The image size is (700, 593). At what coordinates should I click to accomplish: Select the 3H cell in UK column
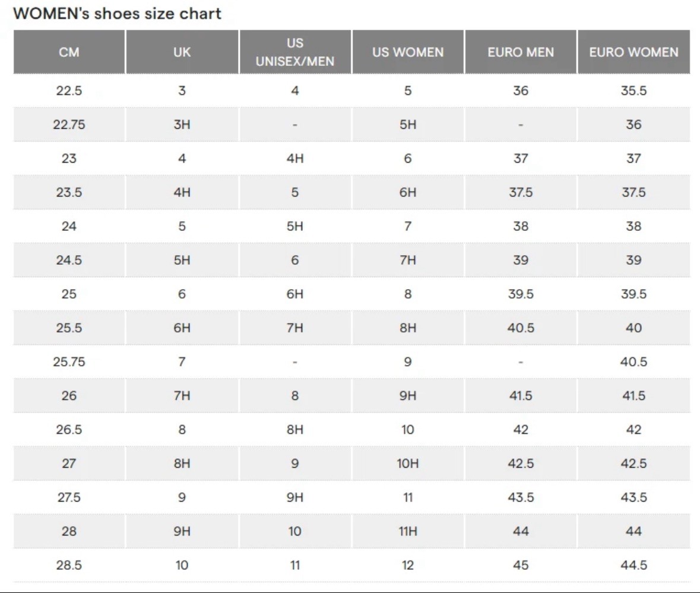click(x=182, y=125)
